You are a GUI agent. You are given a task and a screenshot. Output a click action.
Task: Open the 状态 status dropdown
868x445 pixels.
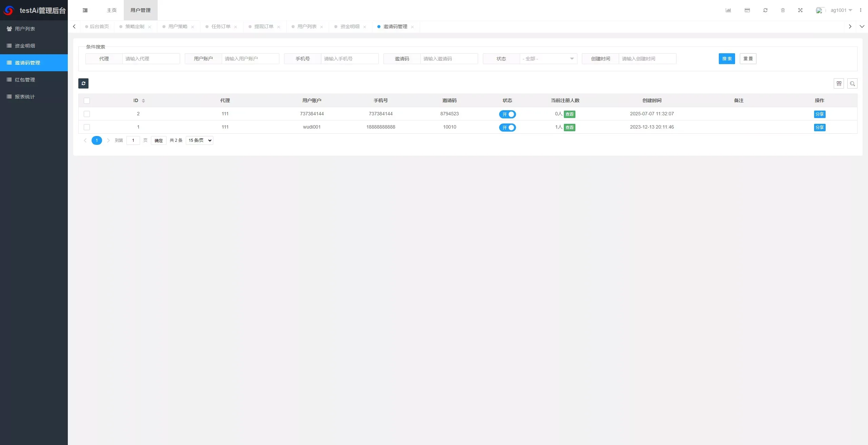pyautogui.click(x=549, y=59)
